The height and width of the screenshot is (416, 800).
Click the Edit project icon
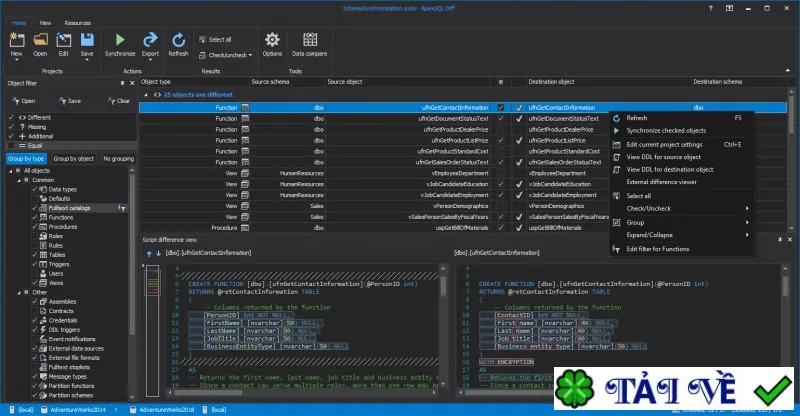[63, 40]
